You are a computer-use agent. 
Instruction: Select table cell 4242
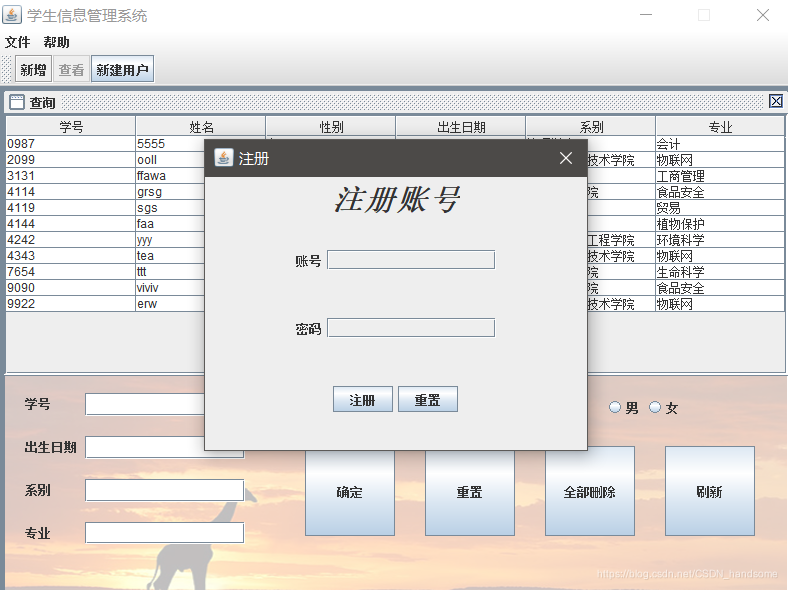pos(71,240)
